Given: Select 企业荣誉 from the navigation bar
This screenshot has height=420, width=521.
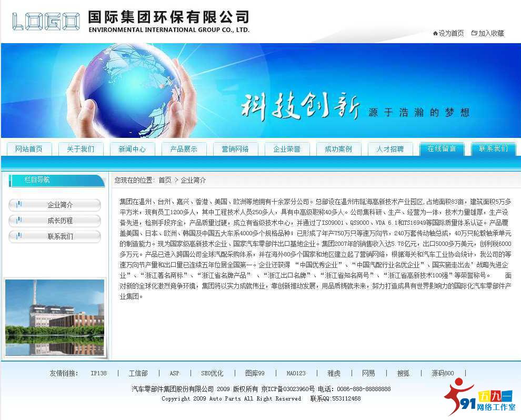Looking at the screenshot, I should pos(286,149).
